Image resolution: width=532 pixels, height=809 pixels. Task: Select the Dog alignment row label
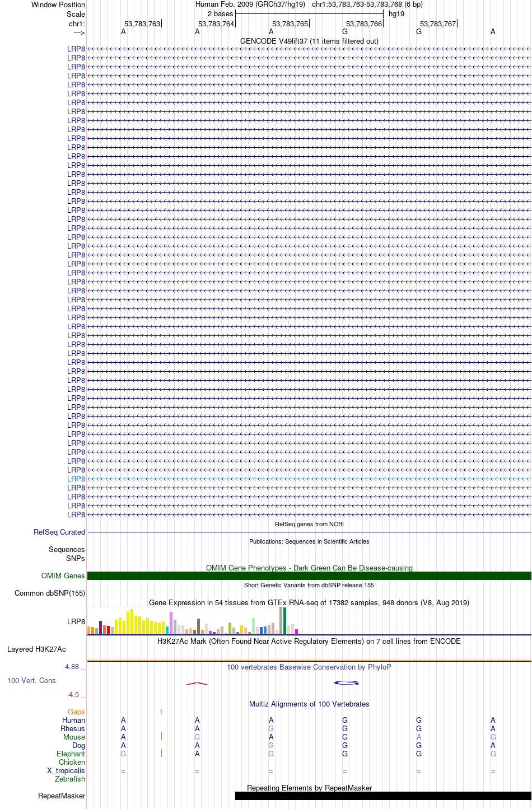[x=79, y=746]
